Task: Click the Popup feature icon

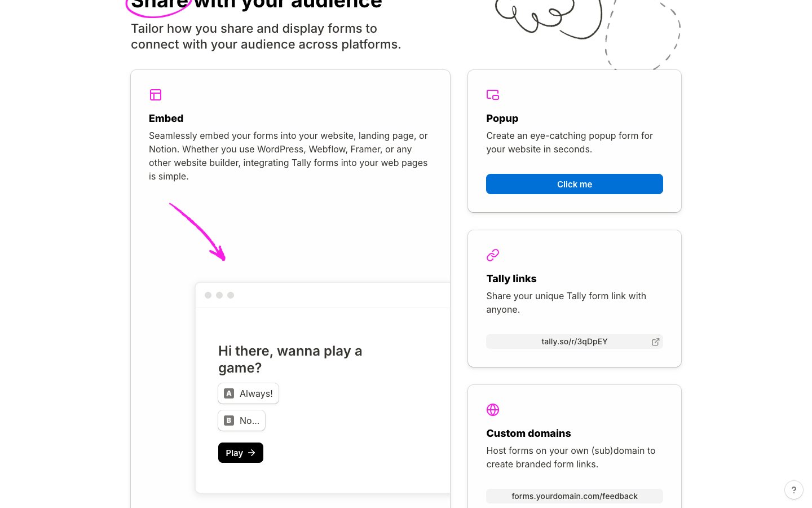Action: (493, 95)
